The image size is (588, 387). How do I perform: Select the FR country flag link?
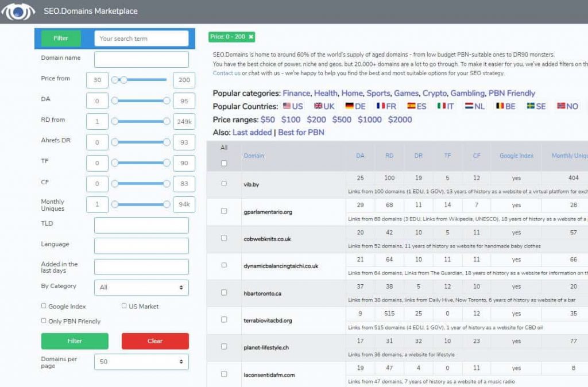coord(386,106)
